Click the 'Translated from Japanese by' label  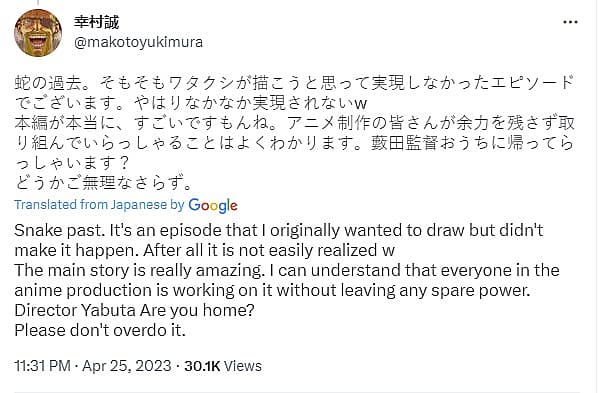[x=100, y=205]
